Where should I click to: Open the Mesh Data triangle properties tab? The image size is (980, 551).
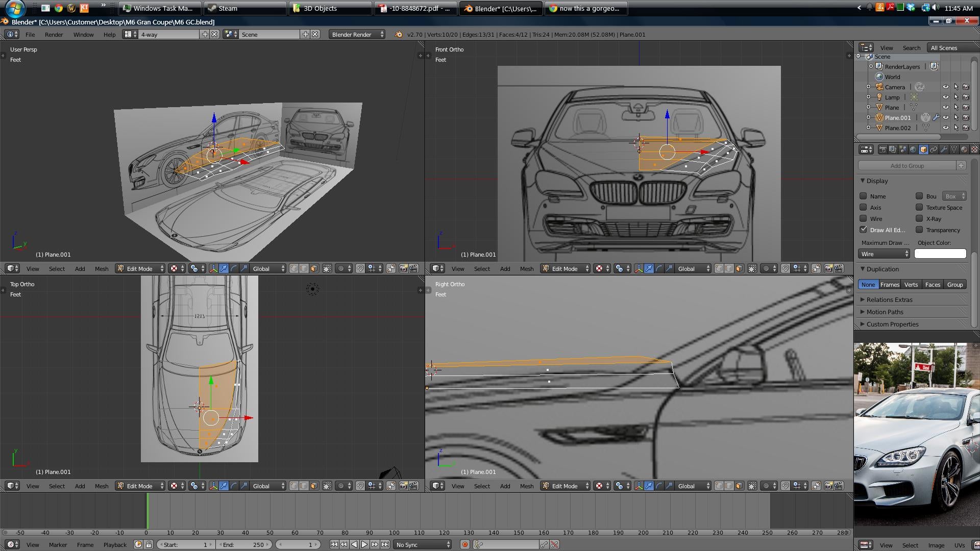(954, 149)
